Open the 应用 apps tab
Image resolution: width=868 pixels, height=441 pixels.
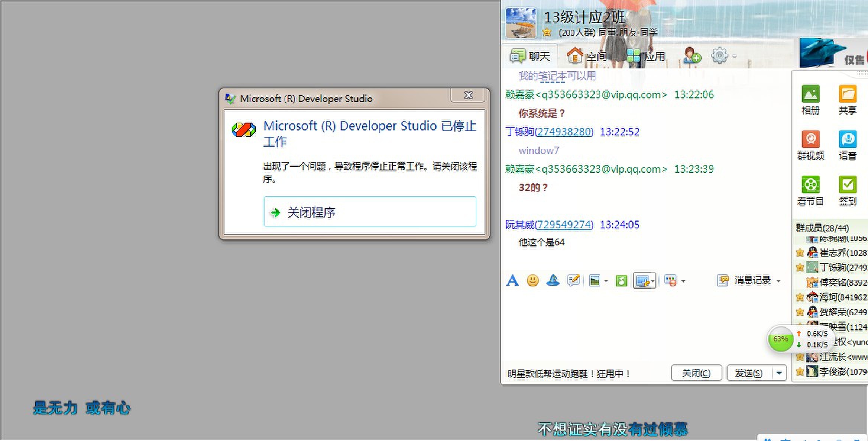coord(646,56)
